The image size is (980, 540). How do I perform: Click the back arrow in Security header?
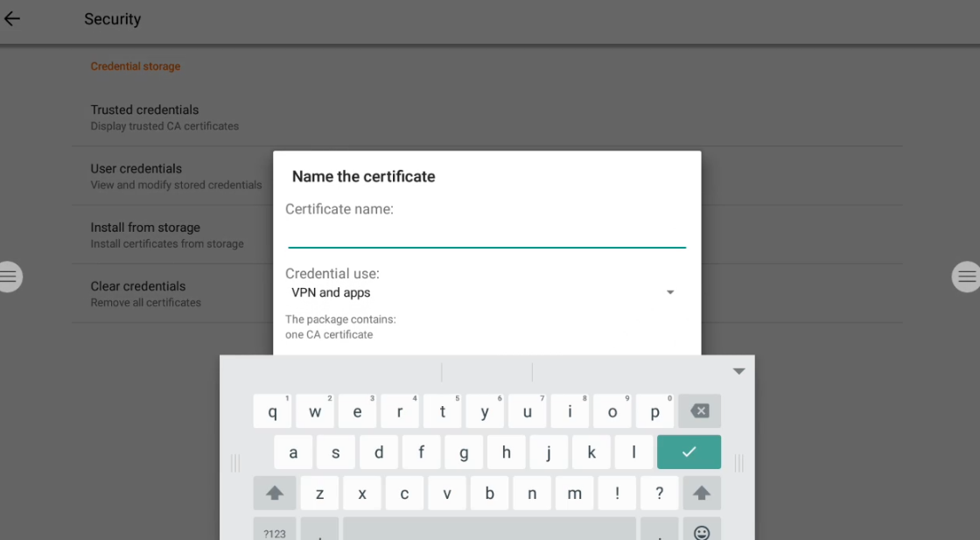tap(12, 18)
